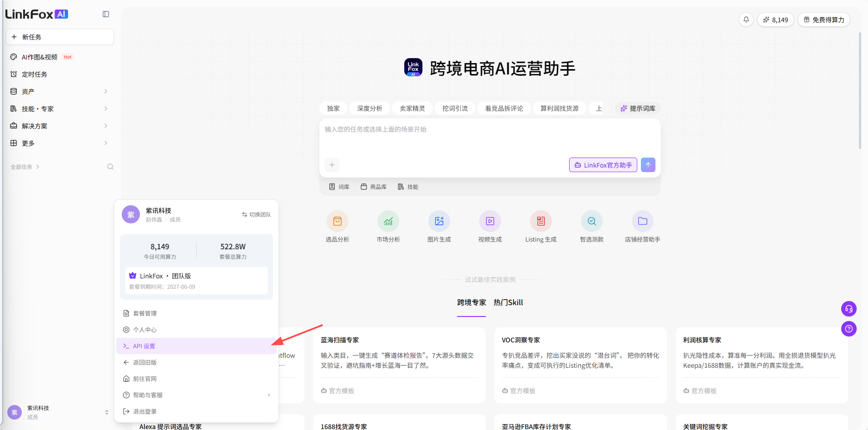Click 返回旧版 menu item
868x430 pixels.
coord(196,362)
